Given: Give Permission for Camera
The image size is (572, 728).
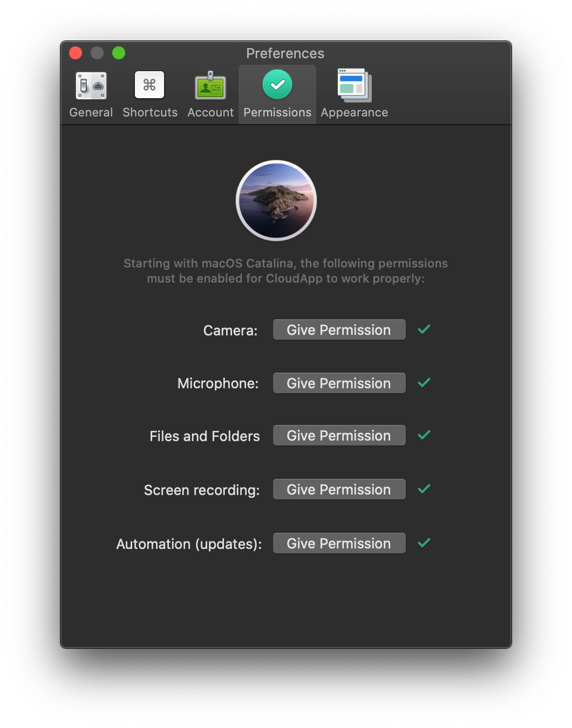Looking at the screenshot, I should pyautogui.click(x=339, y=329).
